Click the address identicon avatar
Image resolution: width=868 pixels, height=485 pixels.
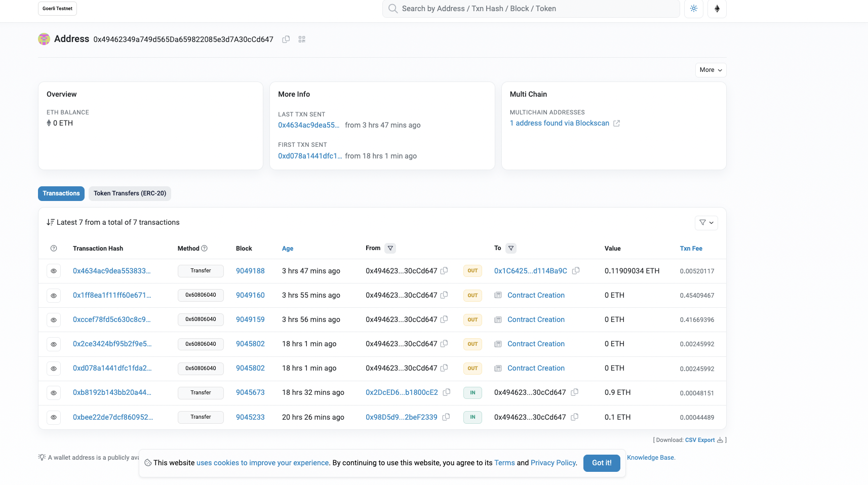(x=44, y=39)
